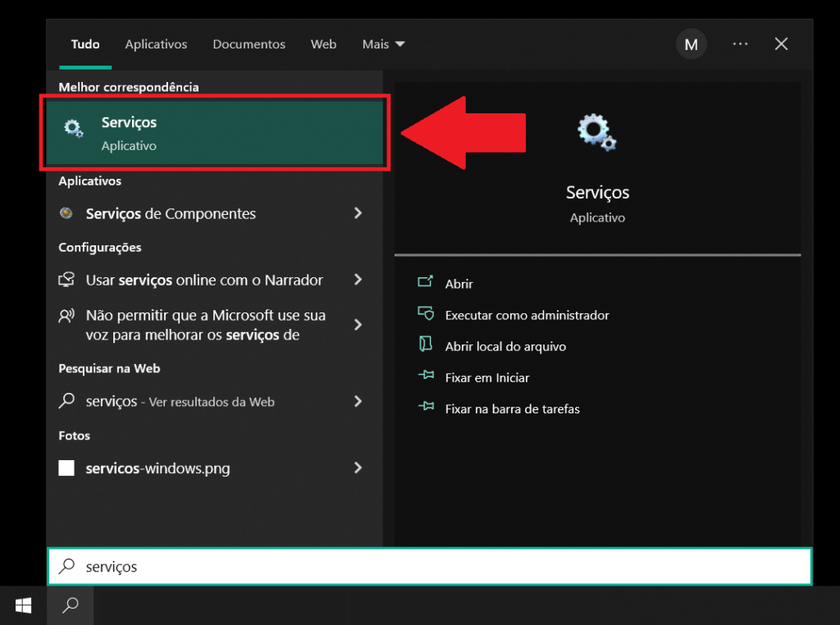Click the administrator shield icon

[426, 313]
